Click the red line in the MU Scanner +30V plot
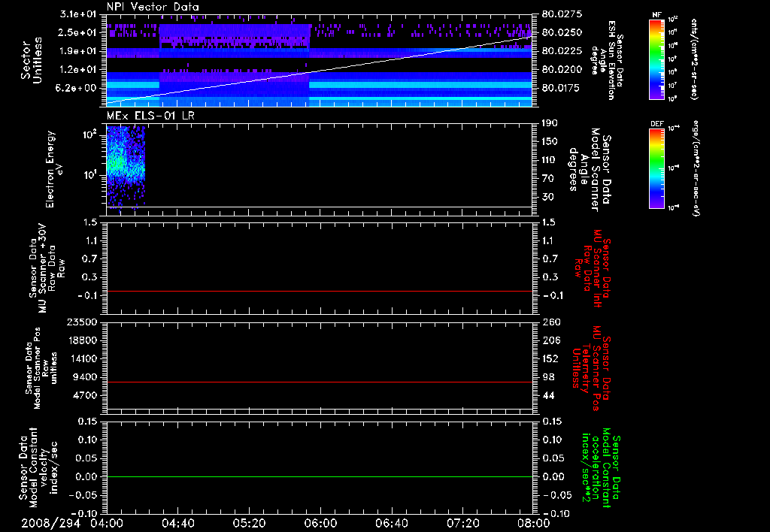770x532 pixels. (x=320, y=291)
